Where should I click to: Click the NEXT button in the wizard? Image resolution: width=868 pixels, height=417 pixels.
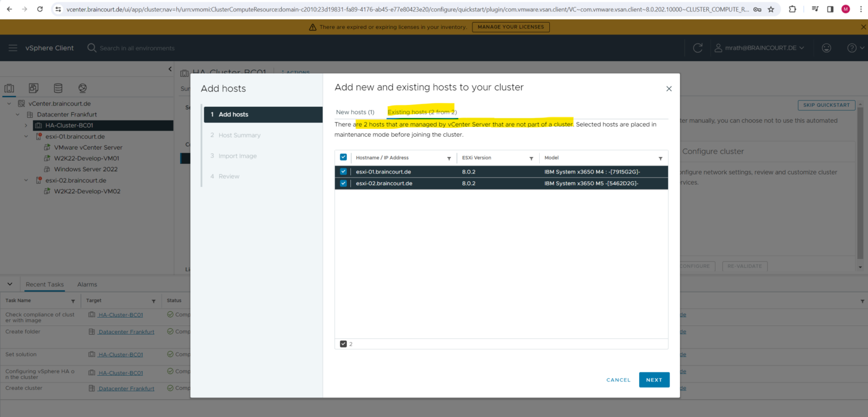[654, 380]
